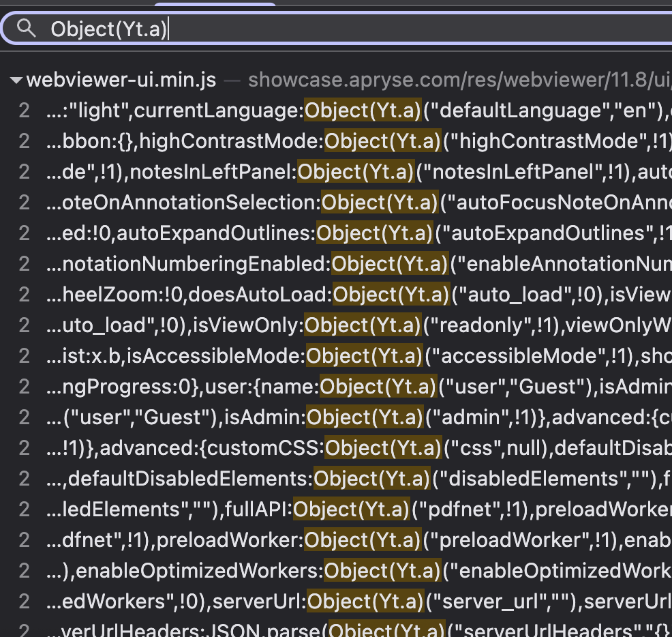
Task: Select the notesInLeftPanel match row
Action: (341, 172)
